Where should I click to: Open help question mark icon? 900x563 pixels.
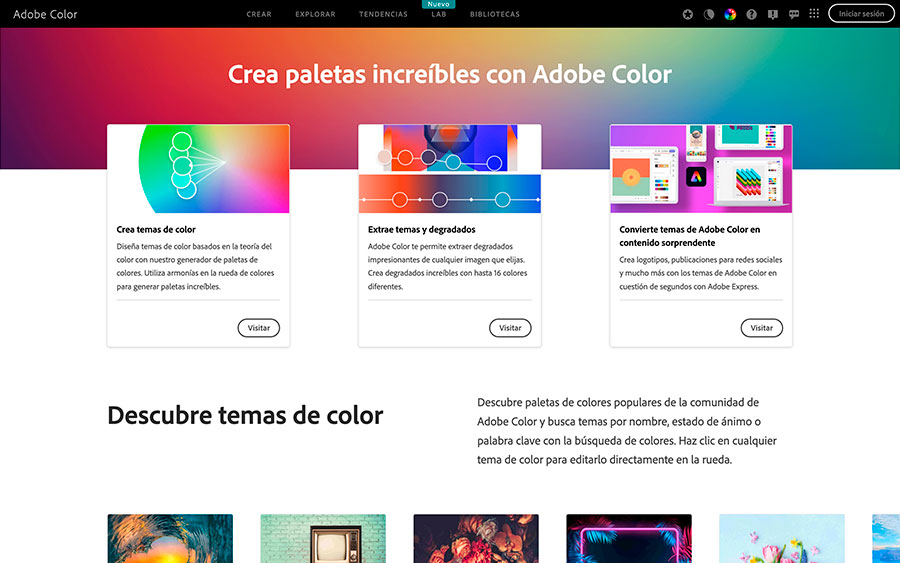(752, 15)
